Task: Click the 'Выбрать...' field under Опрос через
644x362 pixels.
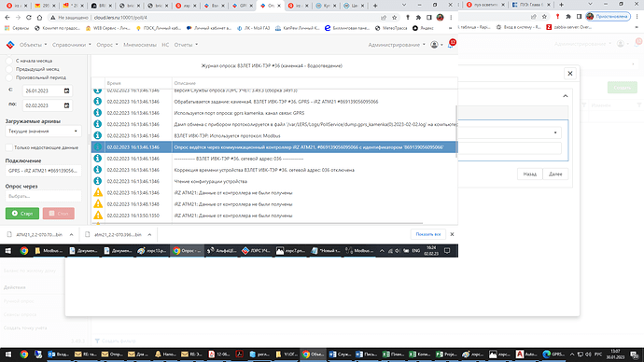Action: pyautogui.click(x=43, y=196)
